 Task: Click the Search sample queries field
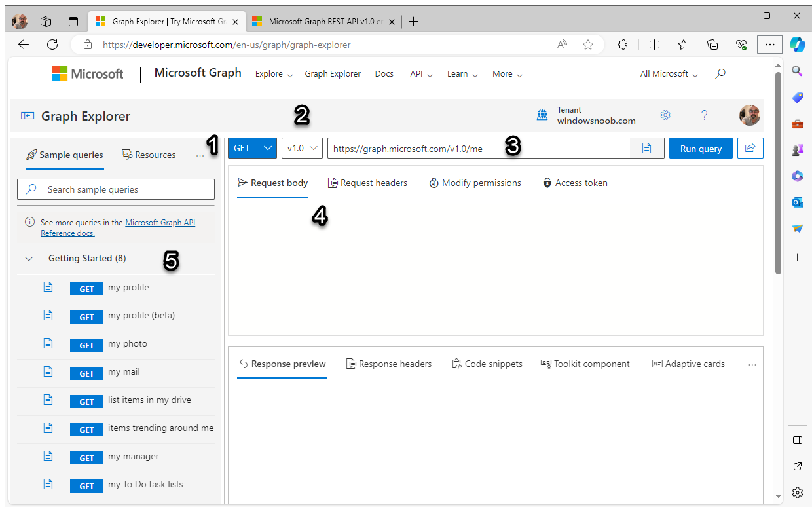click(x=116, y=189)
